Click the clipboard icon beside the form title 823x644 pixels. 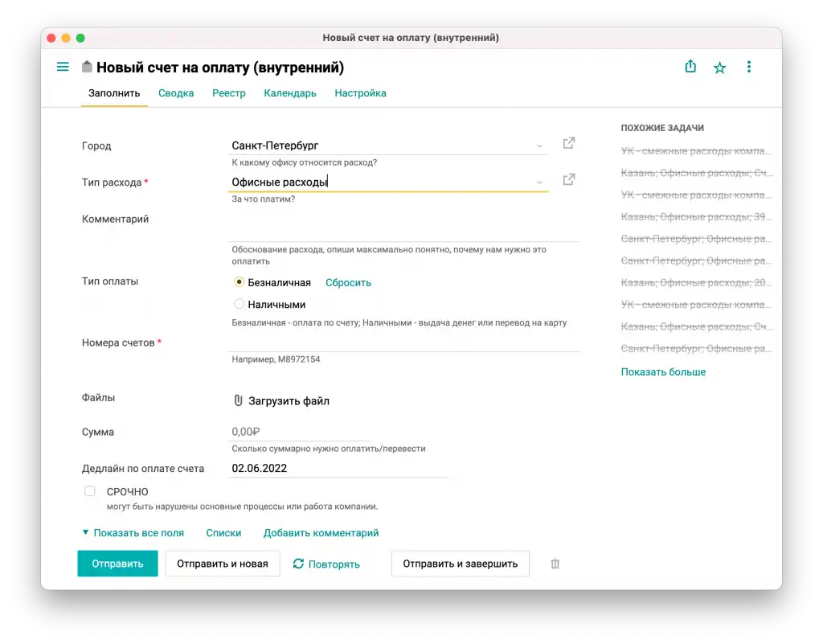[x=87, y=67]
